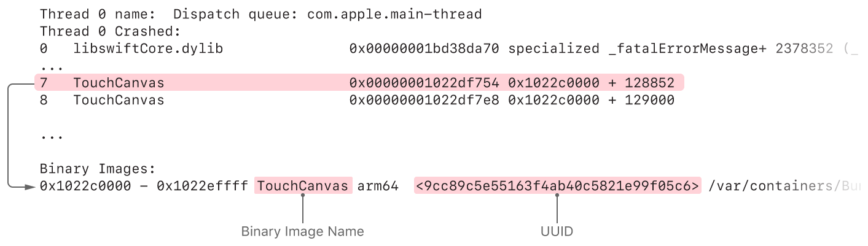868x246 pixels.
Task: Click the TouchCanvas name in frame 8
Action: tap(119, 99)
